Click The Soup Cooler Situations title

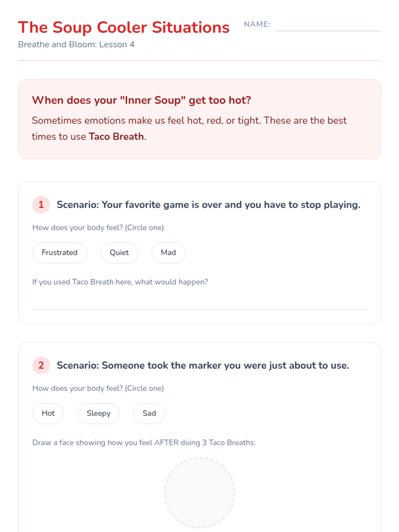coord(124,27)
